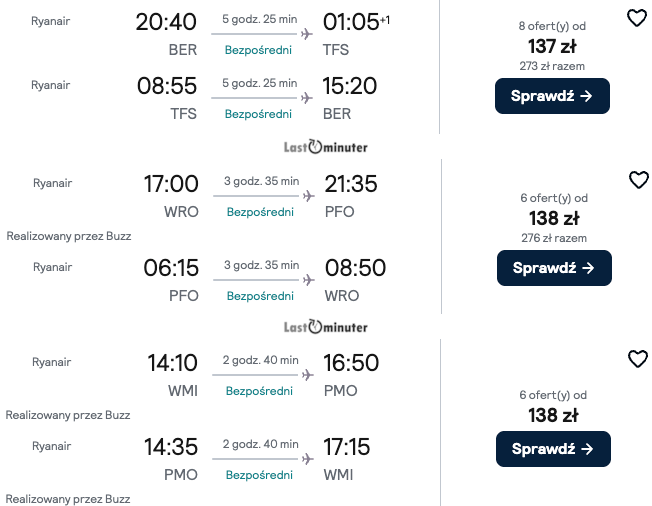Viewport: 652px width, 506px height.
Task: Click Sprawdź for the 137 zł offer
Action: (552, 96)
